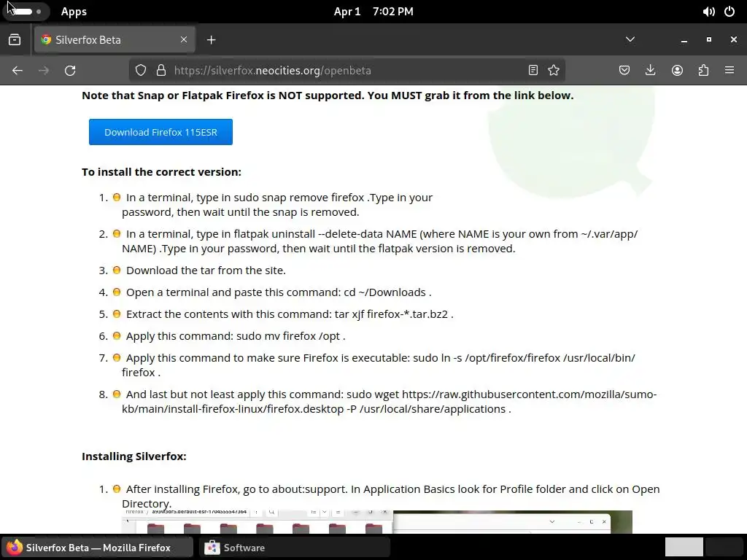Screen dimensions: 747x560
Task: Close the Silverfox Beta tab
Action: 184,39
